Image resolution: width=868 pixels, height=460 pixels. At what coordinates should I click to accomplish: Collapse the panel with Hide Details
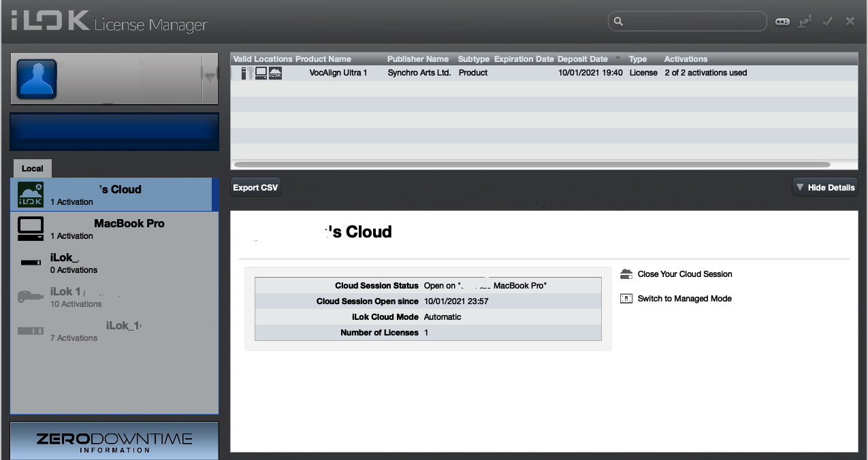point(824,188)
